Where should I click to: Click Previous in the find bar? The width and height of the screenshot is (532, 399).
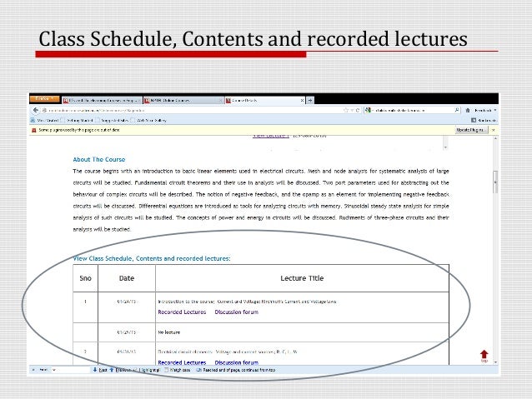122,370
